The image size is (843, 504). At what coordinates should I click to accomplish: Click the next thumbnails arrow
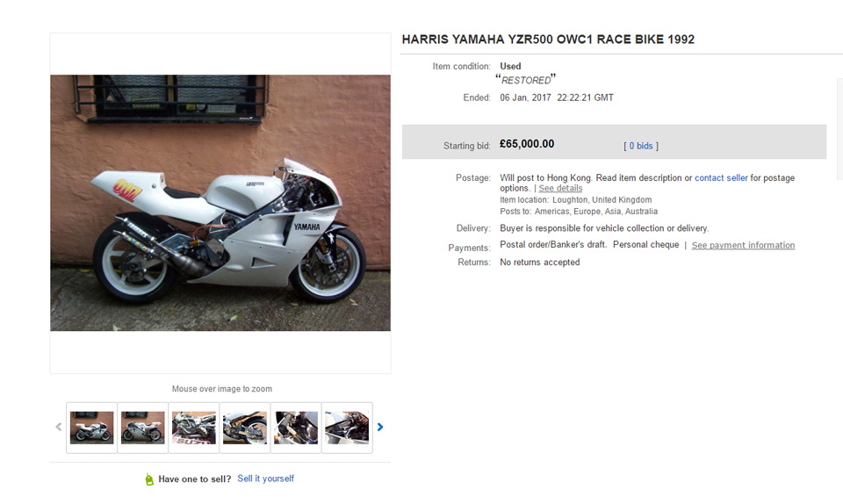click(380, 427)
